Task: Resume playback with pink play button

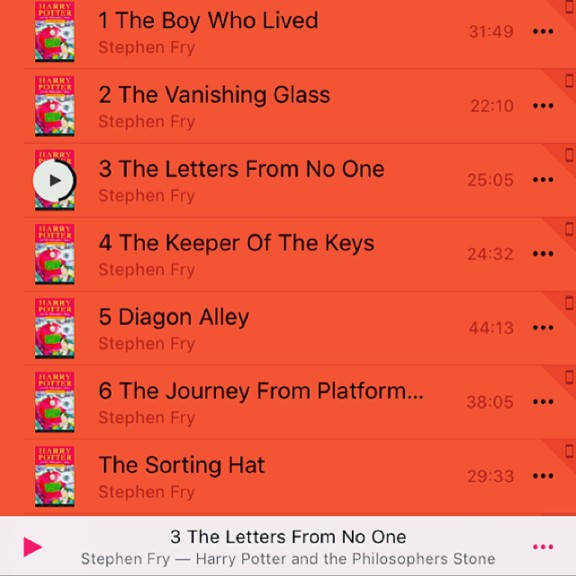Action: (x=32, y=547)
